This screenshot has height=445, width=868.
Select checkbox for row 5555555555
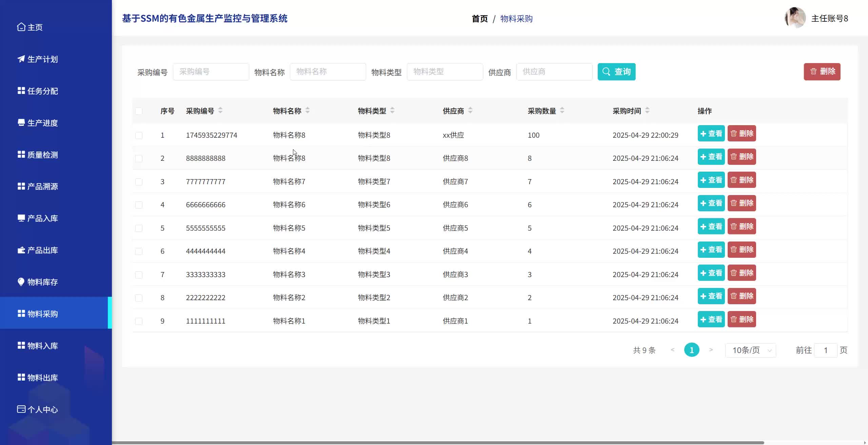139,228
